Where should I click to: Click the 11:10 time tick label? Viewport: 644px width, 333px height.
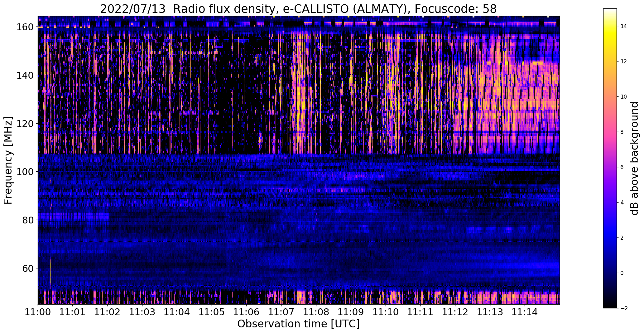[x=386, y=311]
